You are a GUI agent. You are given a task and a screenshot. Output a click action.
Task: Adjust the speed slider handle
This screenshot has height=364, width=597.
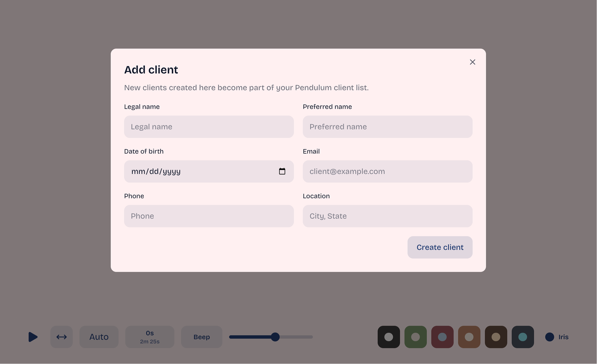click(x=275, y=337)
